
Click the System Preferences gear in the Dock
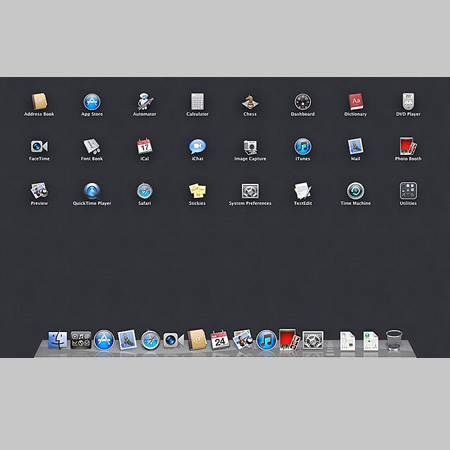pos(313,340)
